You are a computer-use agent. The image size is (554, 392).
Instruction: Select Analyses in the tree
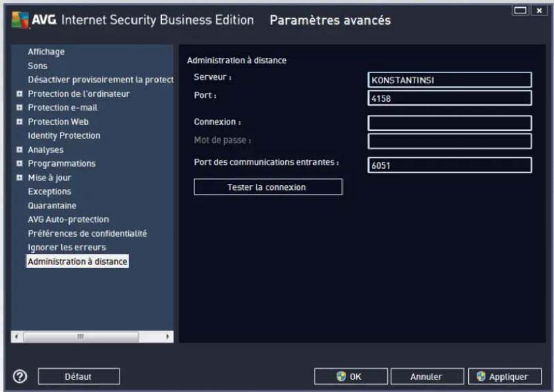45,150
